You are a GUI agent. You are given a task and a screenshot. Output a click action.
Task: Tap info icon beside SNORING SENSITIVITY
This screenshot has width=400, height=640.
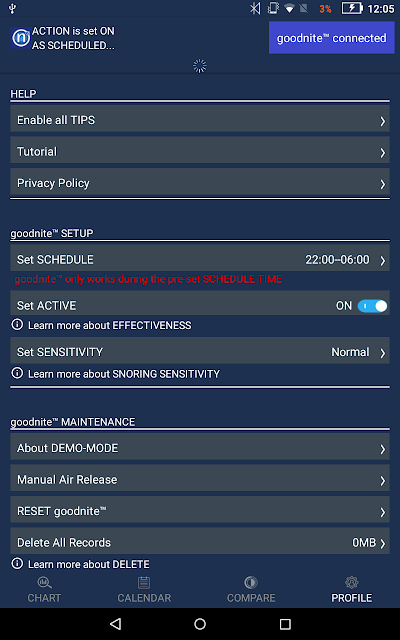[17, 373]
